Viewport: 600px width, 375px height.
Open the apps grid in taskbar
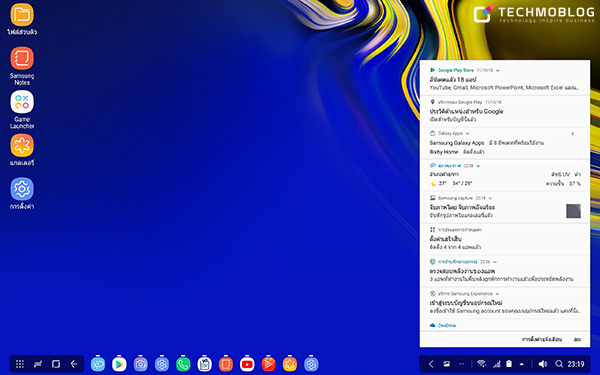click(x=20, y=364)
